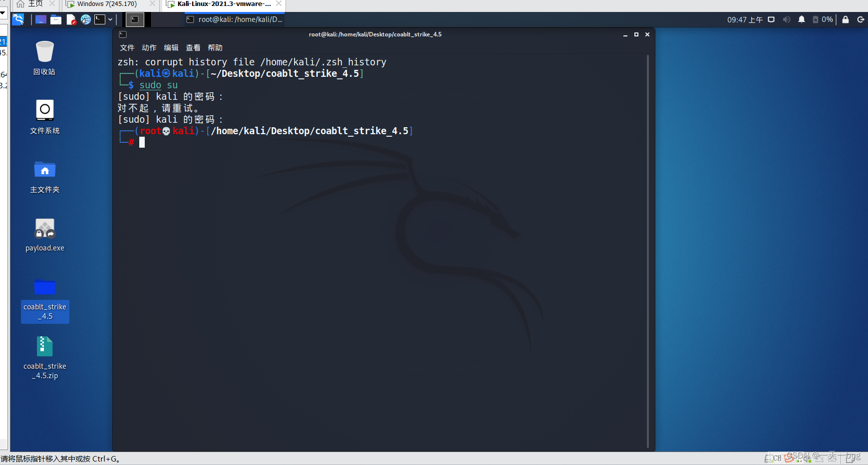Expand the terminal launcher dropdown arrow
Viewport: 868px width, 465px height.
[110, 19]
